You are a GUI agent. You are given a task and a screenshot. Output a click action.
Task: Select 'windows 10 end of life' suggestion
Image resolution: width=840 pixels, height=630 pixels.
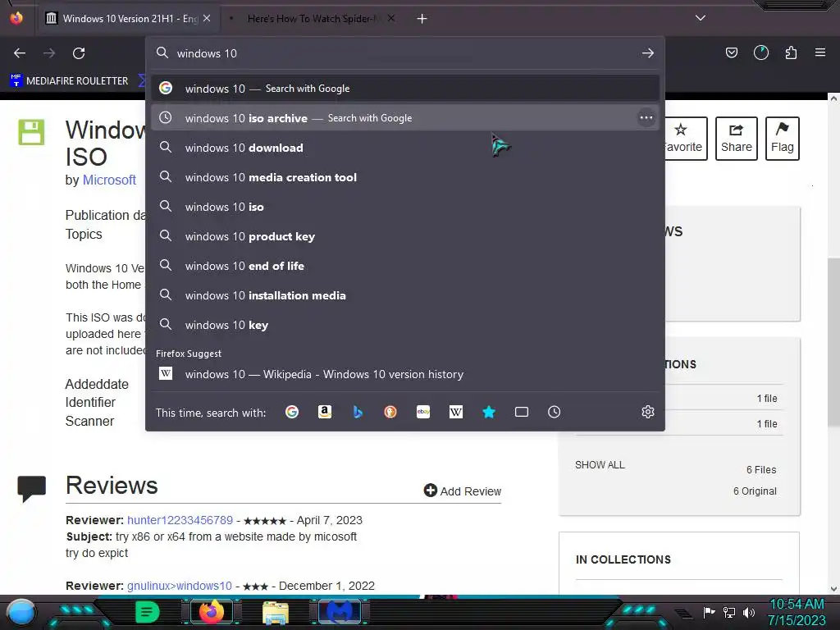(x=405, y=266)
